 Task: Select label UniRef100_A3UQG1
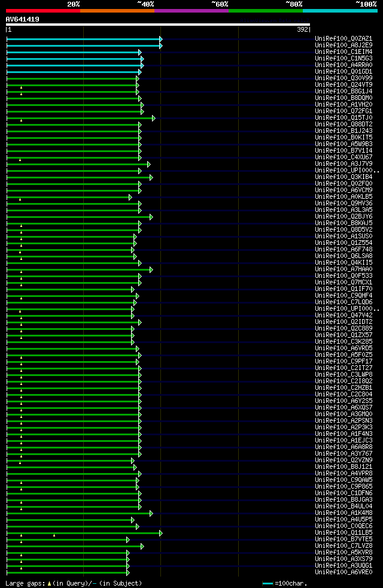(x=344, y=565)
